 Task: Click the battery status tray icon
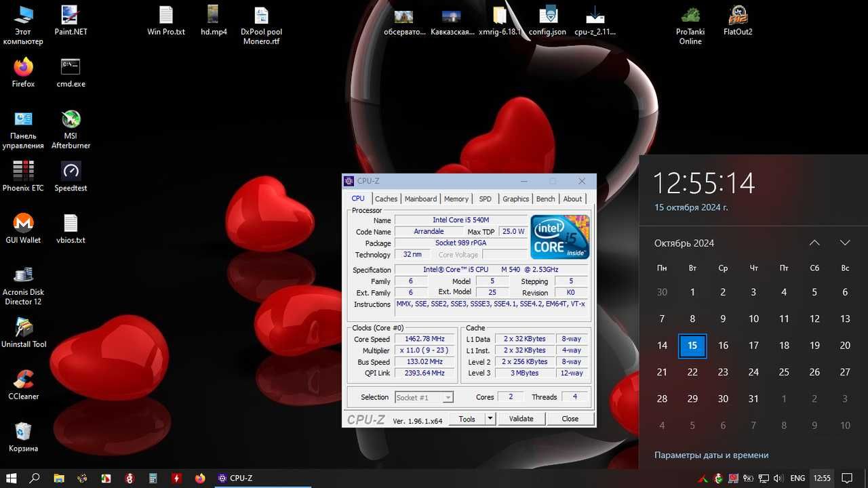click(747, 478)
